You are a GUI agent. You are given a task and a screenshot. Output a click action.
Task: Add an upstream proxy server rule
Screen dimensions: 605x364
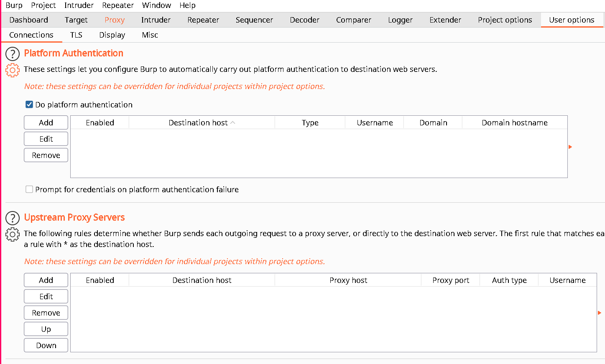tap(46, 280)
